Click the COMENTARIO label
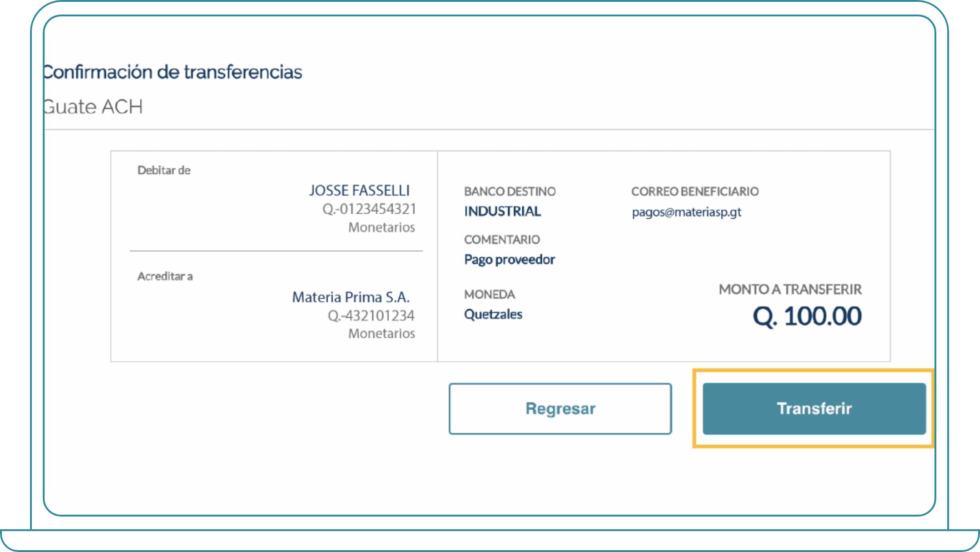This screenshot has width=980, height=552. coord(502,240)
